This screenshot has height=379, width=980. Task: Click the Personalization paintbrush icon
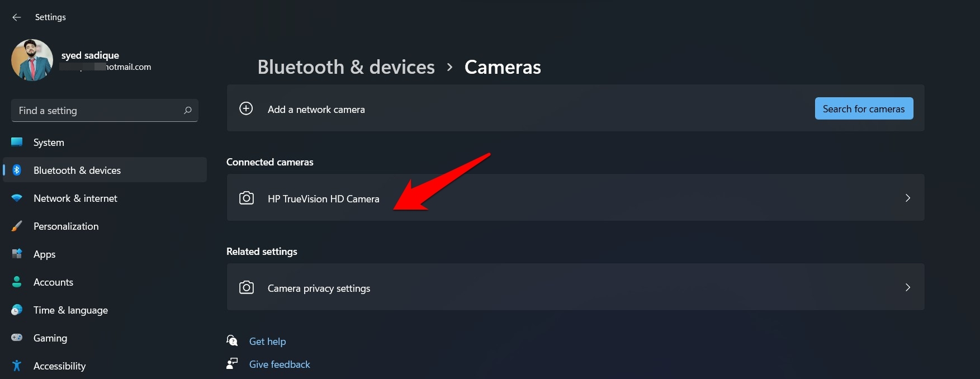coord(17,226)
